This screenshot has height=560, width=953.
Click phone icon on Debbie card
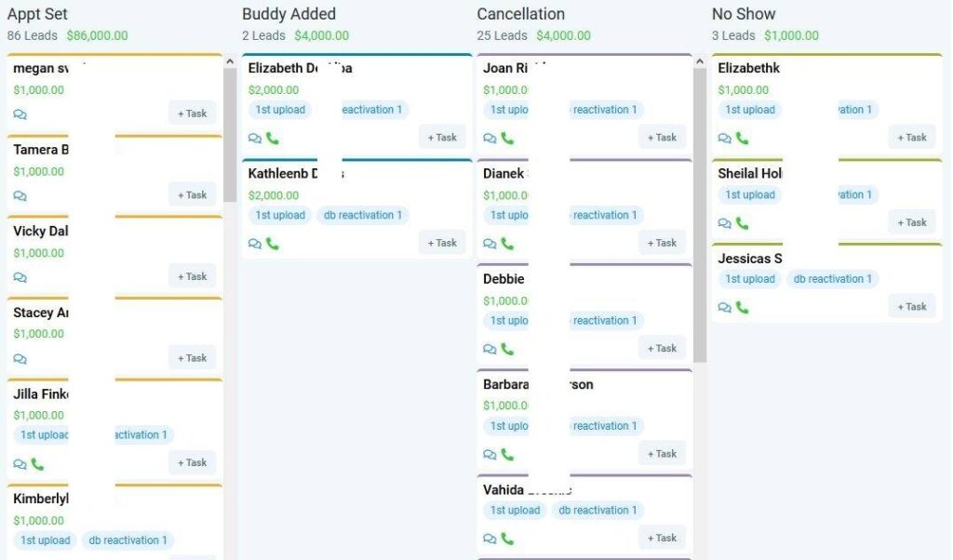pyautogui.click(x=507, y=349)
